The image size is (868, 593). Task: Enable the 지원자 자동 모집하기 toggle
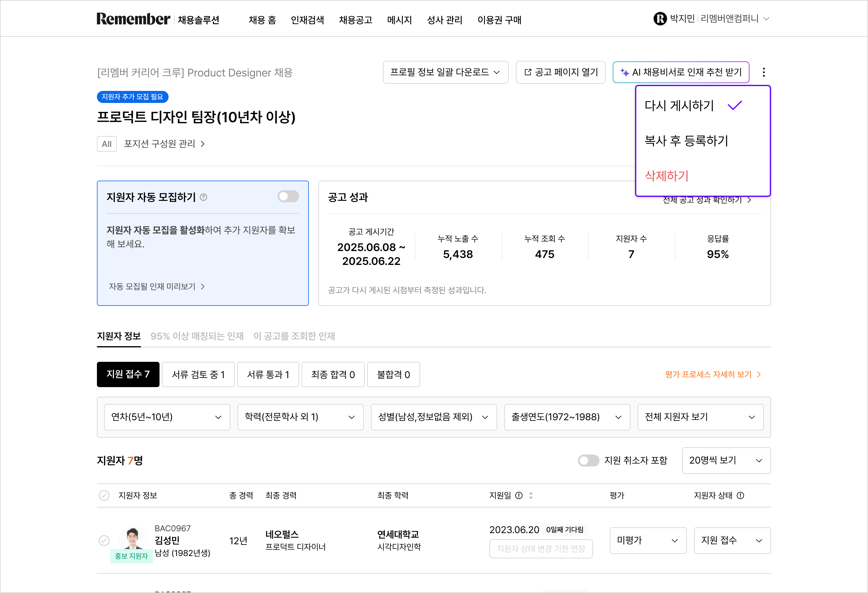(288, 196)
